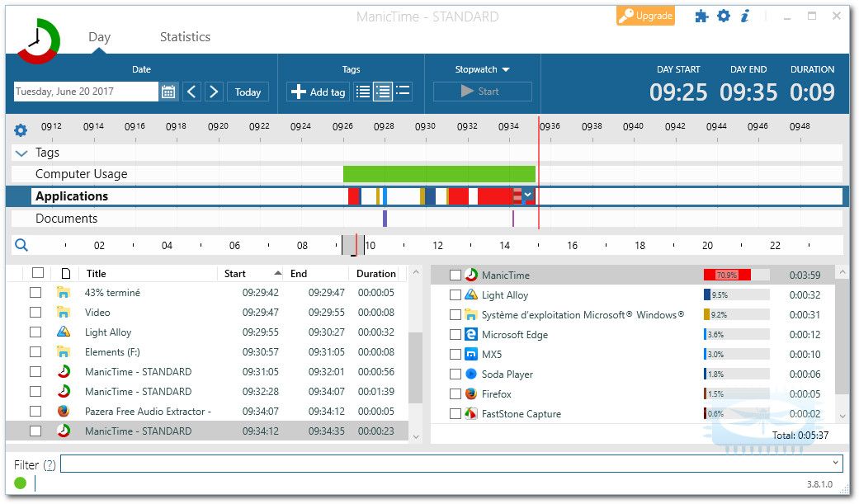Click the Firefox icon in summary list
859x504 pixels.
[470, 393]
